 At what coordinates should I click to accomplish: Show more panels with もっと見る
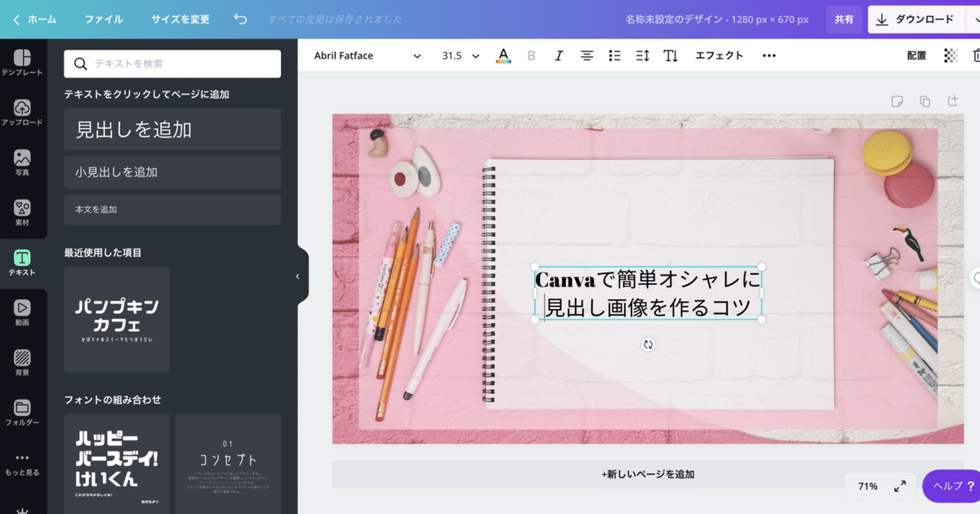point(23,463)
